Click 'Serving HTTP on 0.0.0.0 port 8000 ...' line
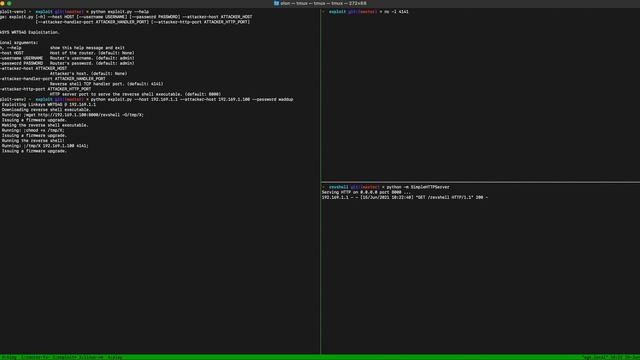640x360 pixels. [x=366, y=192]
